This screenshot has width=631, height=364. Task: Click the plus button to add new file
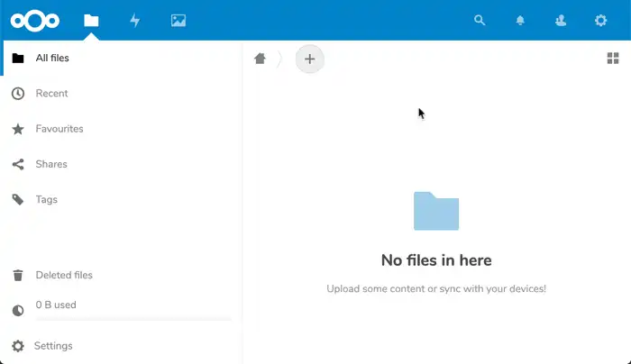click(x=309, y=59)
